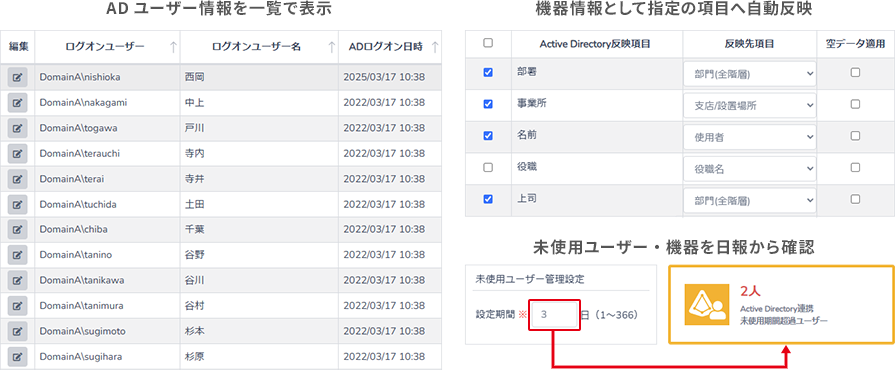895x370 pixels.
Task: Open edit icon for DomainA\terauchi row
Action: (17, 154)
